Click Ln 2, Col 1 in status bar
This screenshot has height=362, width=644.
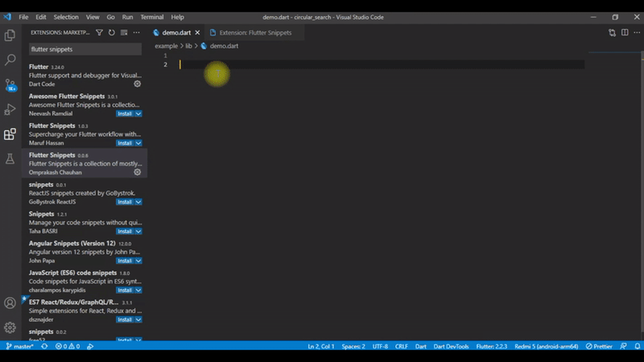click(x=321, y=346)
